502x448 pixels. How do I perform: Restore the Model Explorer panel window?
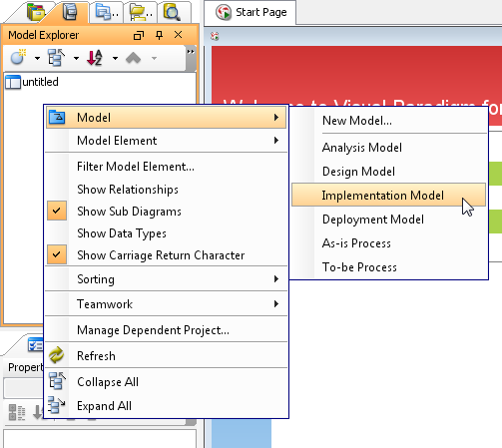click(x=139, y=35)
